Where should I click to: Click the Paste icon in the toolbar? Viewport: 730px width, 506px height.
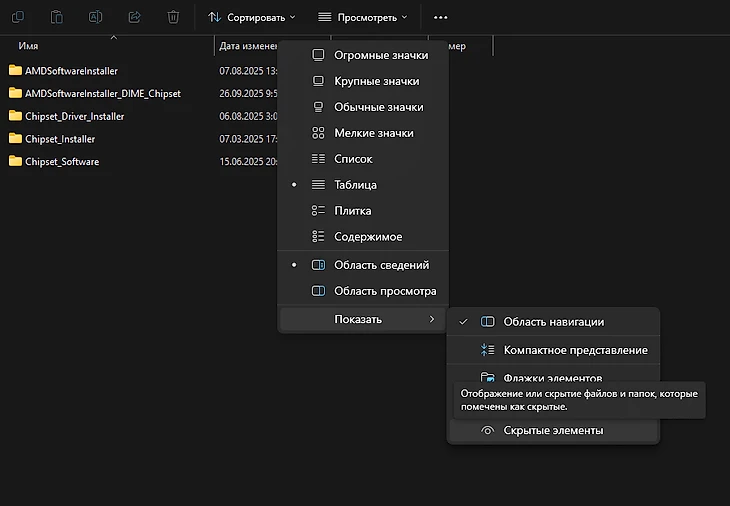tap(57, 17)
